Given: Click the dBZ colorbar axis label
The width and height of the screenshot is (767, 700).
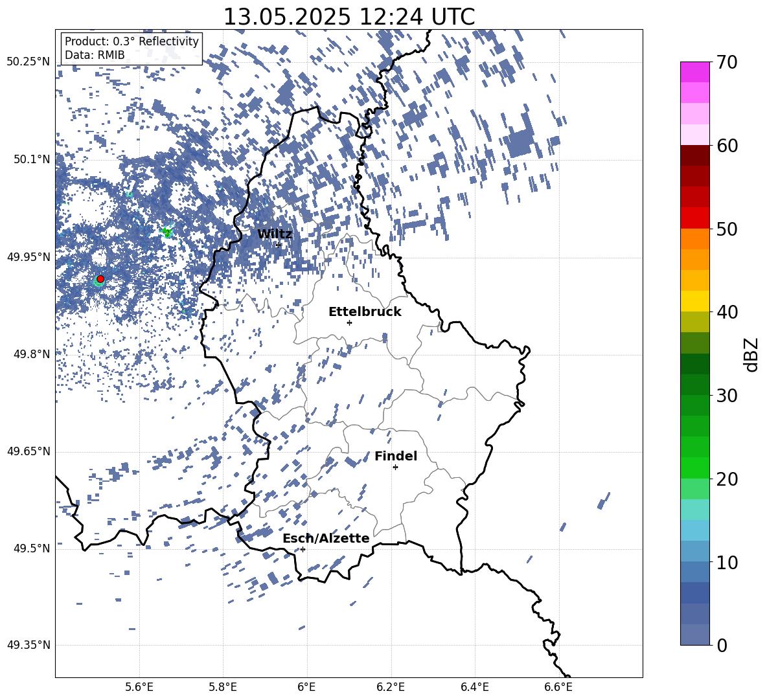Looking at the screenshot, I should point(750,354).
